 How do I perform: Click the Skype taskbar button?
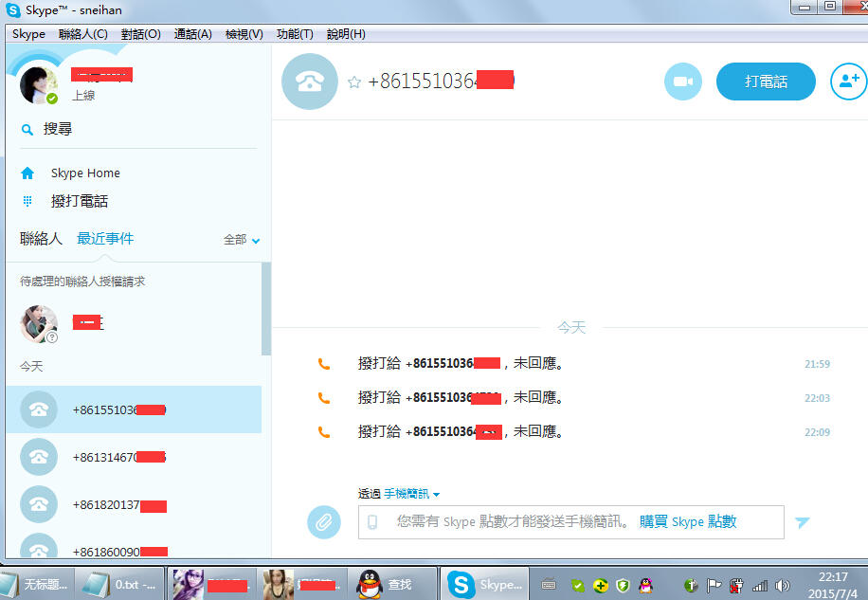coord(484,584)
